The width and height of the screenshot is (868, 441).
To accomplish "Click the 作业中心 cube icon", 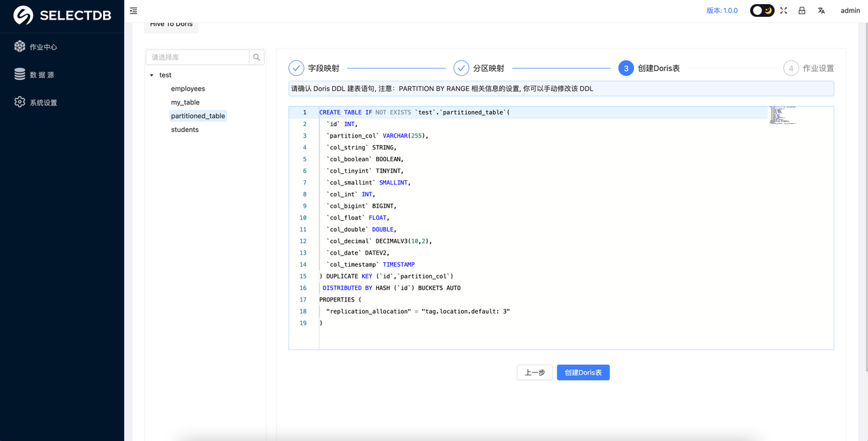I will 20,47.
